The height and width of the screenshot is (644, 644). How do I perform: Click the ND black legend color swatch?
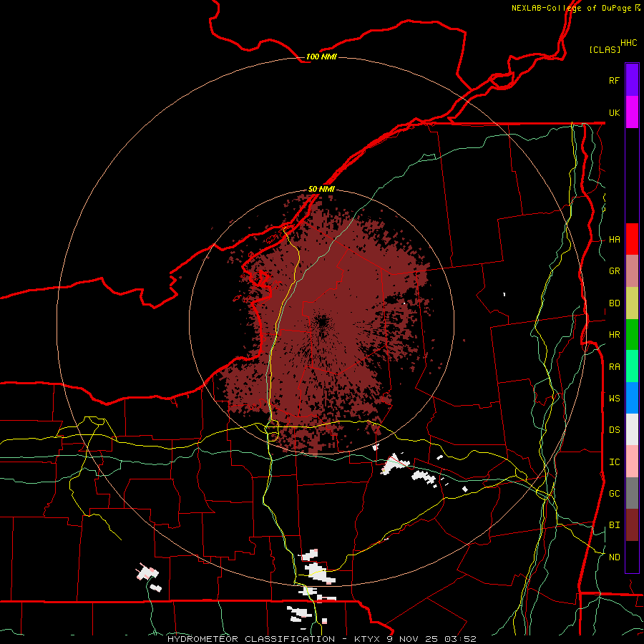[x=632, y=557]
